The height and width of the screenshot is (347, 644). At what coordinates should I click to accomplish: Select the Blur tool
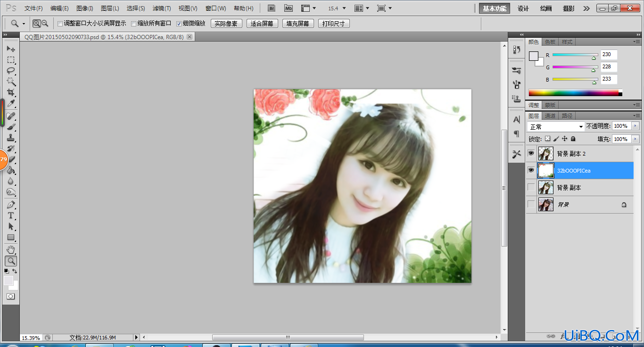pyautogui.click(x=11, y=181)
